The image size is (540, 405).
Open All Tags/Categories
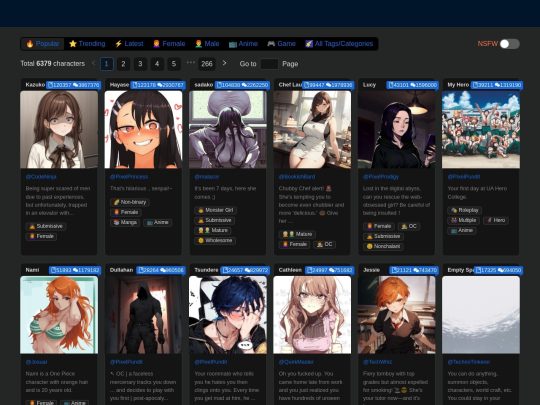[339, 44]
